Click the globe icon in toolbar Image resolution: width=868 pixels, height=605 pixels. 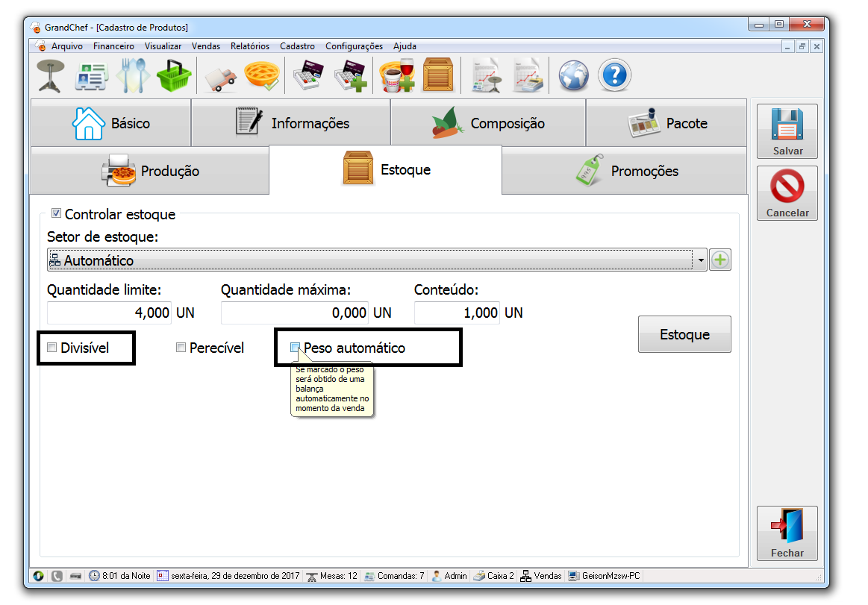pos(574,76)
